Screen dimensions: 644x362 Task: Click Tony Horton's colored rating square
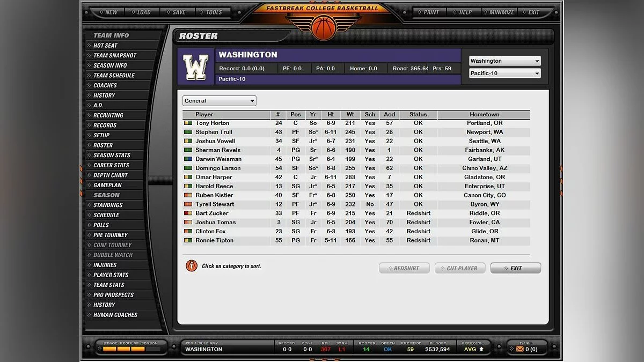pos(188,123)
